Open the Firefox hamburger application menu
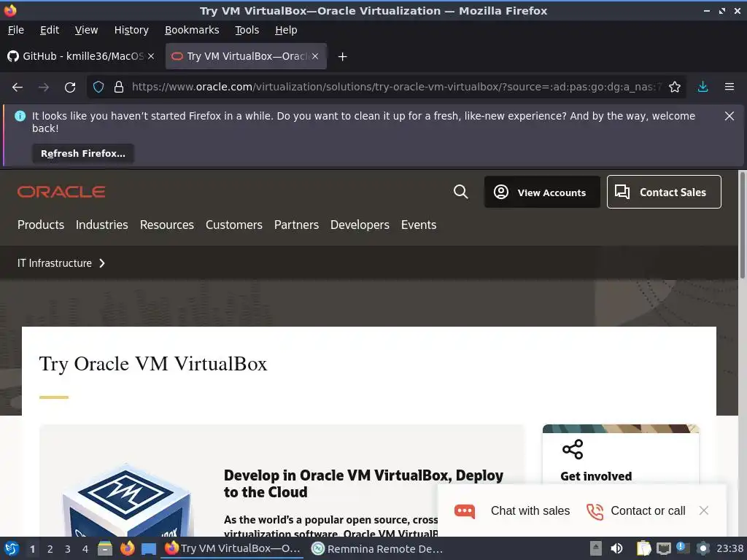The width and height of the screenshot is (747, 560). pyautogui.click(x=729, y=87)
